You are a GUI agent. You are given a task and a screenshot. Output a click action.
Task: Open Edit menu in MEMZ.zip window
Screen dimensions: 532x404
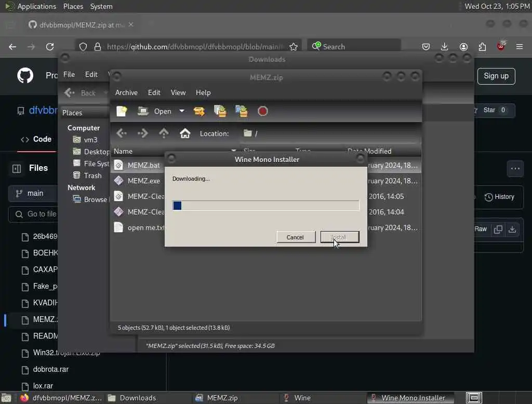pyautogui.click(x=154, y=92)
